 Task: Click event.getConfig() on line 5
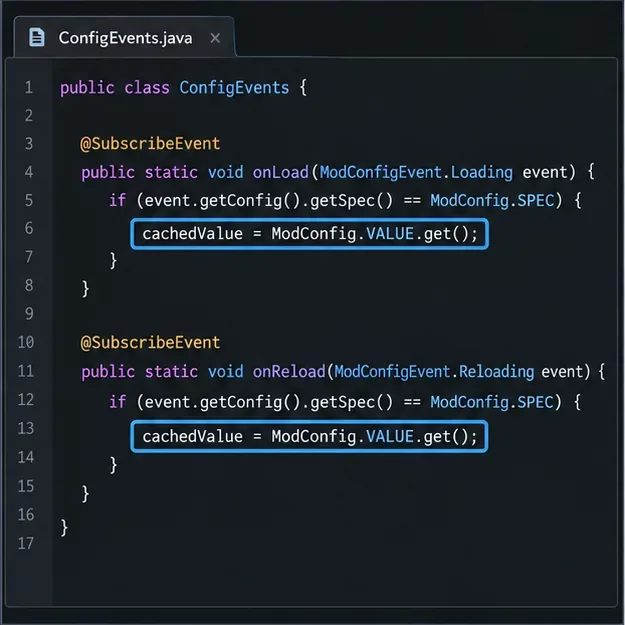click(222, 200)
